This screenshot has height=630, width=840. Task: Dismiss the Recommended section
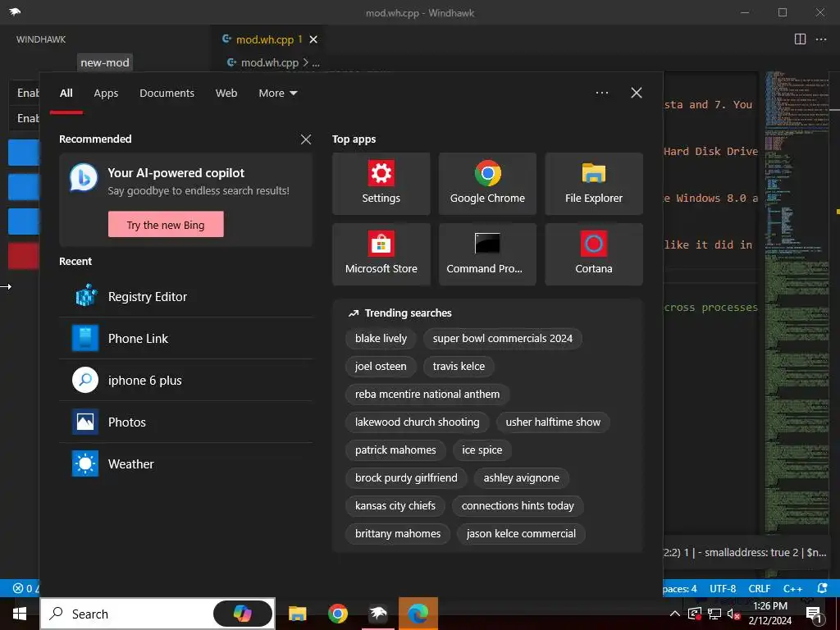[306, 139]
